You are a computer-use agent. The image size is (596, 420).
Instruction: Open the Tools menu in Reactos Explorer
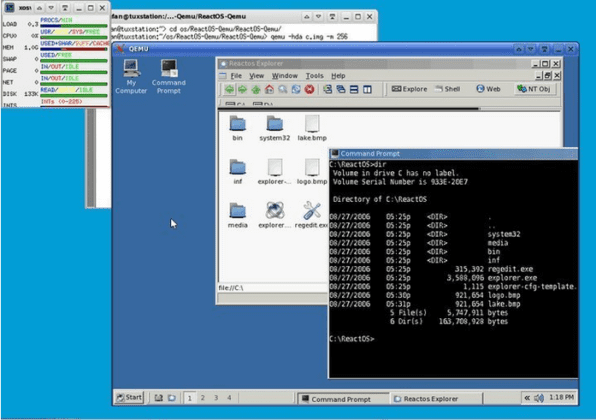[x=315, y=76]
